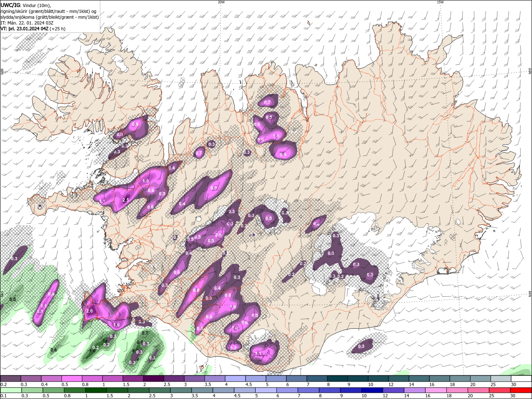Viewport: 532px width, 399px height.
Task: Click the 1.6 precipitation value on the map
Action: pos(116,325)
